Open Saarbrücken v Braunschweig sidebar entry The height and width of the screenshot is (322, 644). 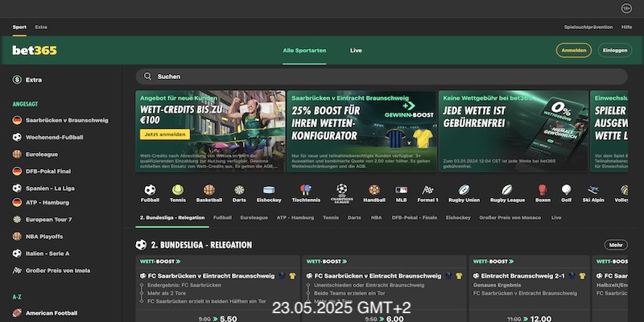point(60,120)
